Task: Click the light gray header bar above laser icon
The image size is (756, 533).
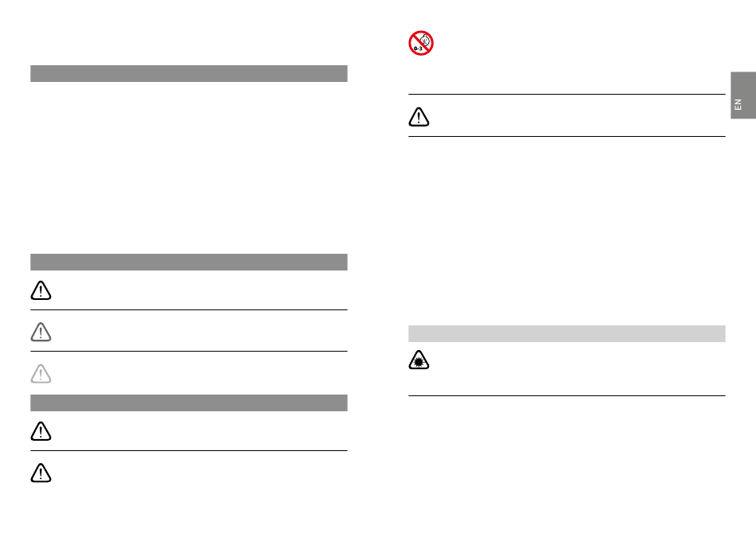Action: coord(567,333)
